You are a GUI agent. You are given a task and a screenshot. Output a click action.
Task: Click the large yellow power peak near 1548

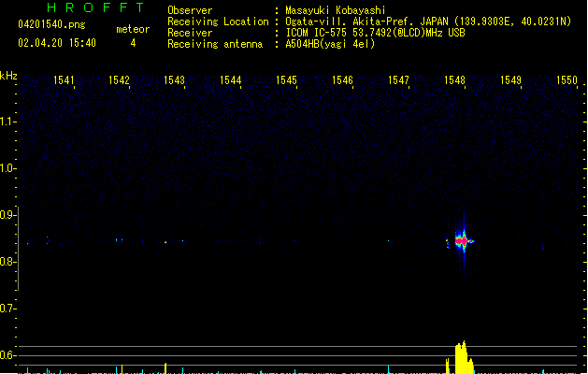coord(464,357)
